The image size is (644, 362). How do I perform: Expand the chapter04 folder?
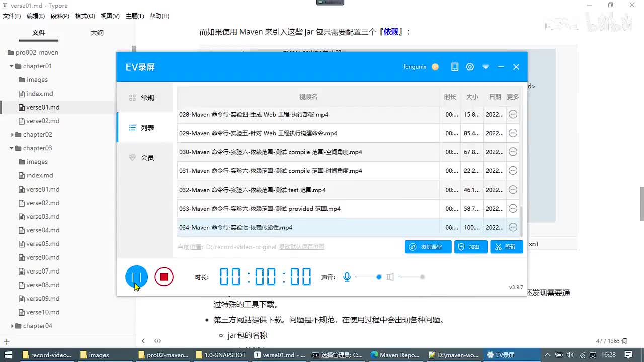(12, 326)
